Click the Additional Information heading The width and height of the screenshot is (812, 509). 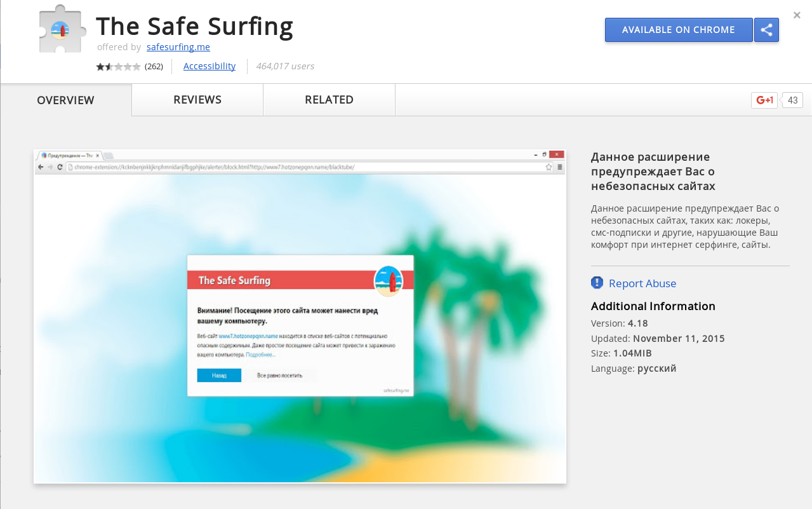click(x=653, y=306)
